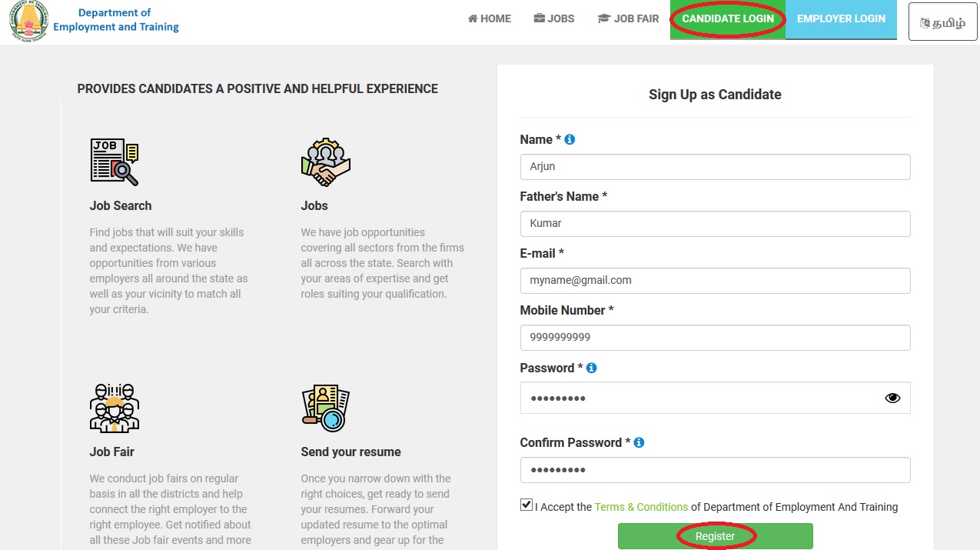This screenshot has width=980, height=550.
Task: Open the Candidate Login tab
Action: (728, 19)
